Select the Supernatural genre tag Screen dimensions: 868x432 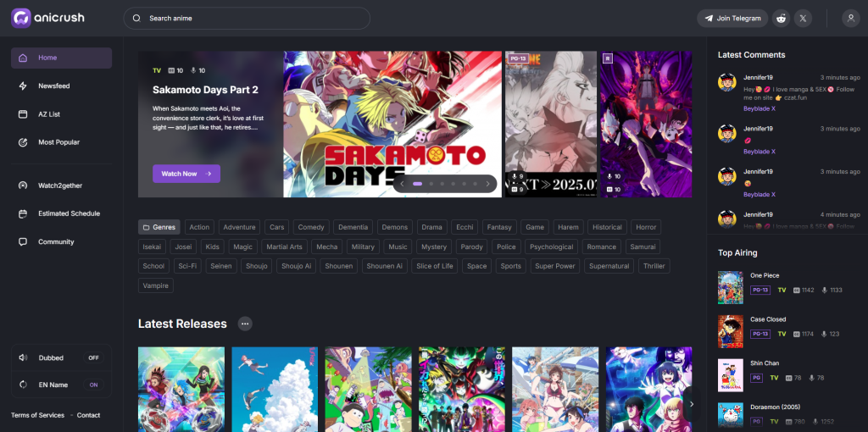click(609, 266)
